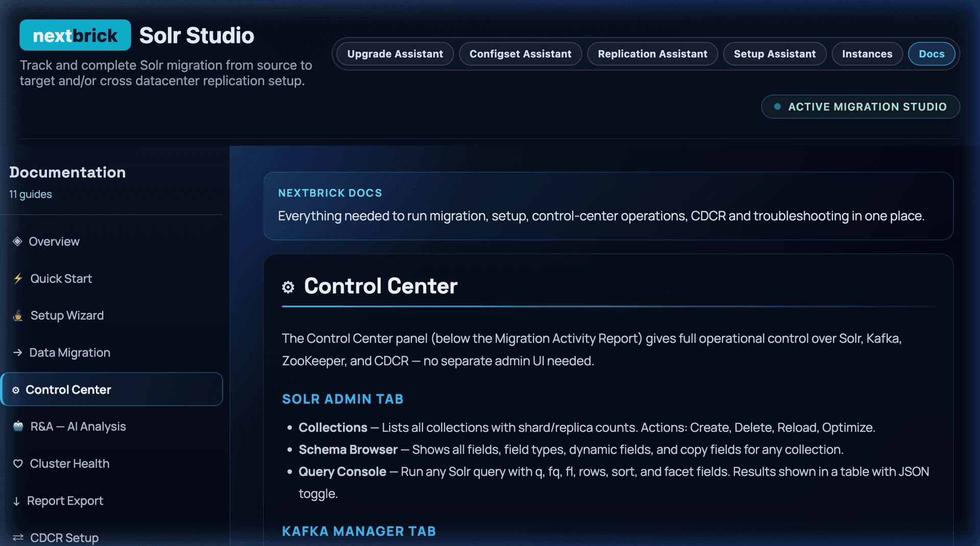Click the Documentation sidebar heading
Viewport: 980px width, 546px height.
pyautogui.click(x=67, y=172)
